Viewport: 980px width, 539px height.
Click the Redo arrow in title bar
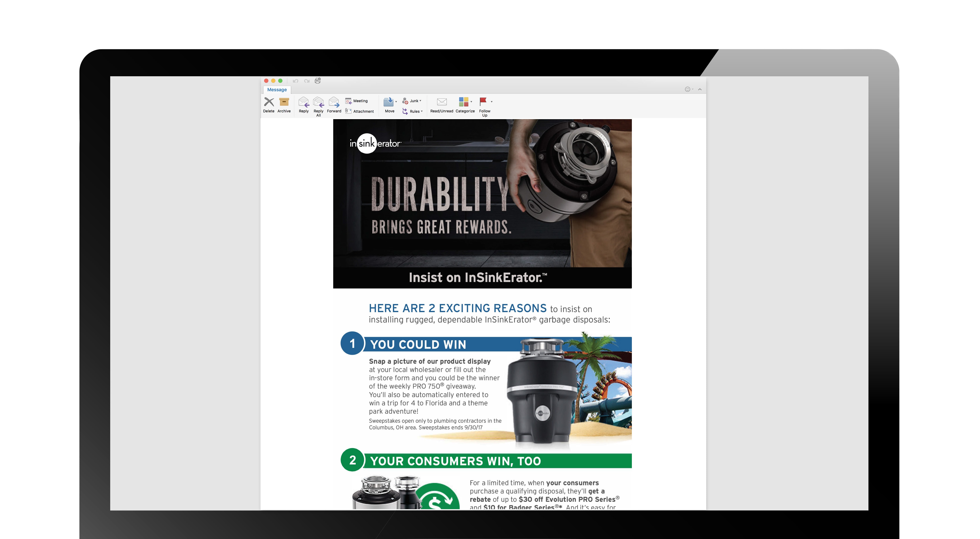click(307, 81)
